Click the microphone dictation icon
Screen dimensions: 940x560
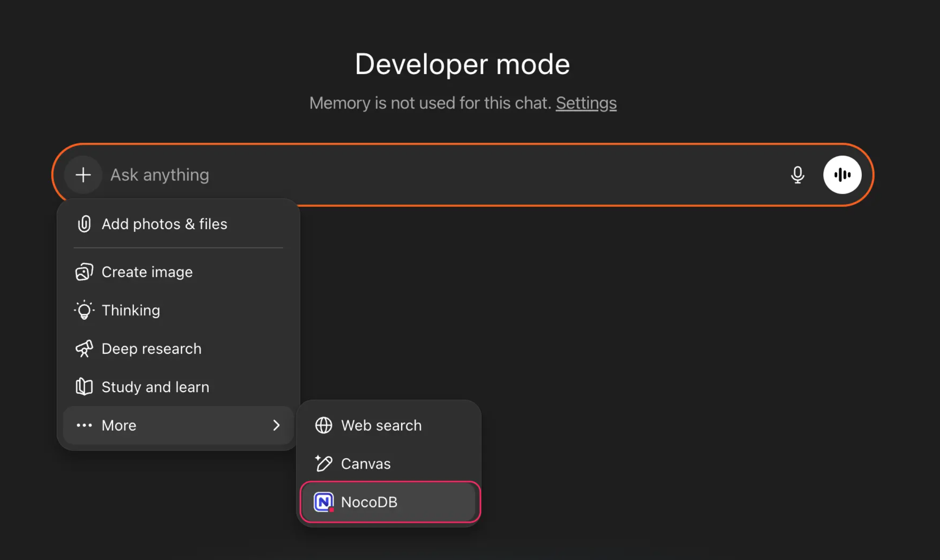(797, 175)
